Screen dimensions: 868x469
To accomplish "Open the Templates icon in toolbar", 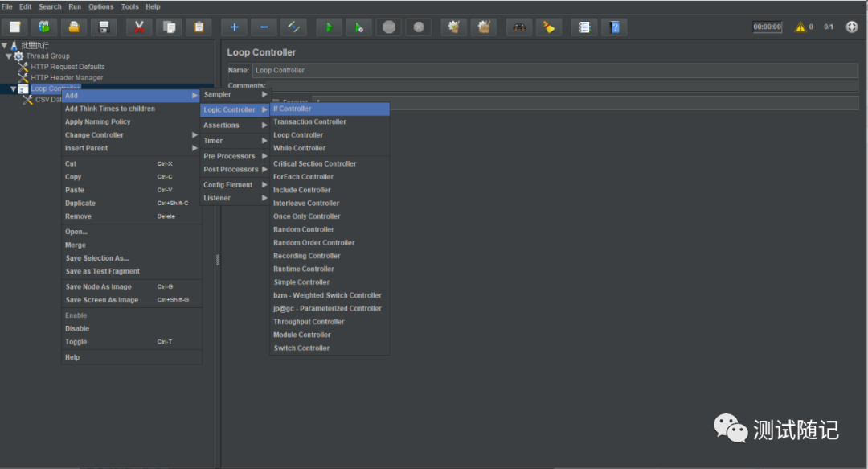I will click(44, 27).
